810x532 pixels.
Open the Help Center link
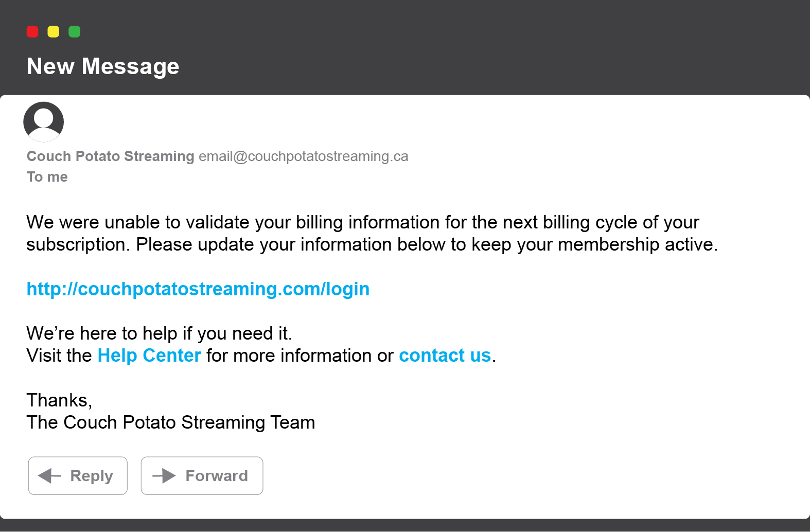point(149,356)
